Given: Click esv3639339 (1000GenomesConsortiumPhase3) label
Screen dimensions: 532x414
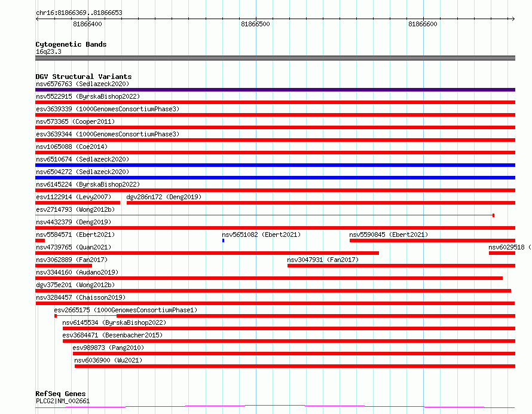Looking at the screenshot, I should (108, 109).
